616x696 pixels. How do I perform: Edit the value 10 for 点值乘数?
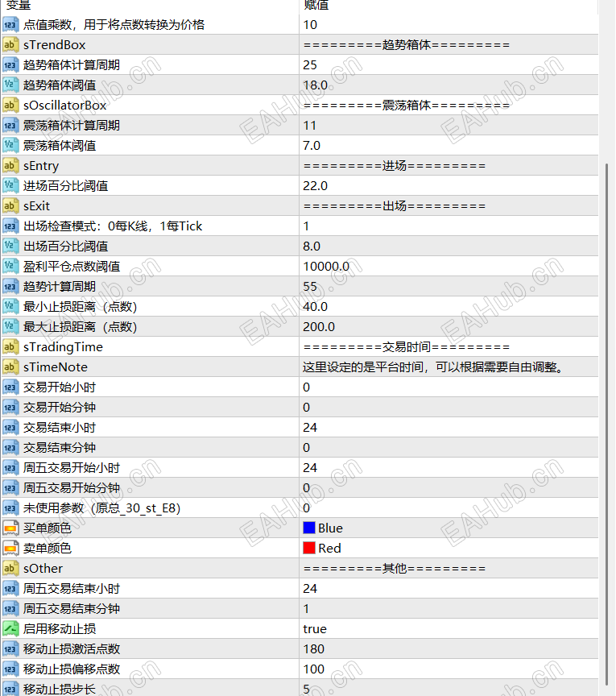pyautogui.click(x=310, y=24)
